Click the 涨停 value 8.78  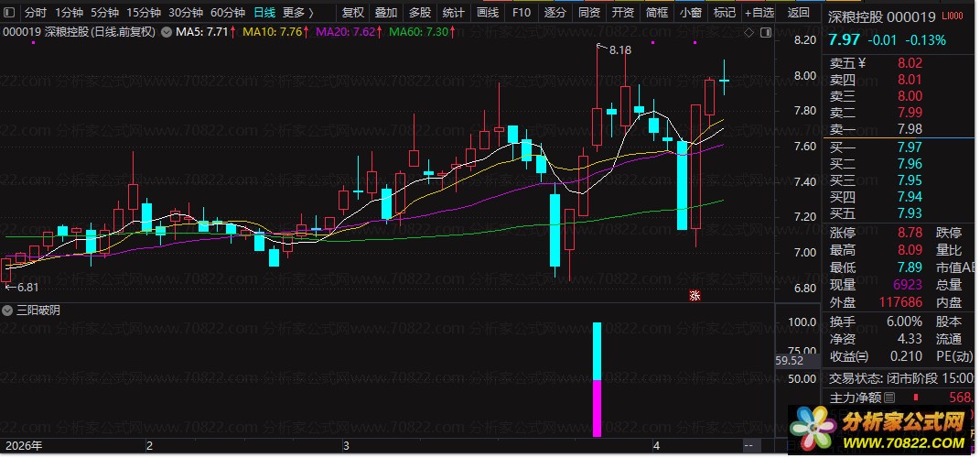pyautogui.click(x=910, y=234)
